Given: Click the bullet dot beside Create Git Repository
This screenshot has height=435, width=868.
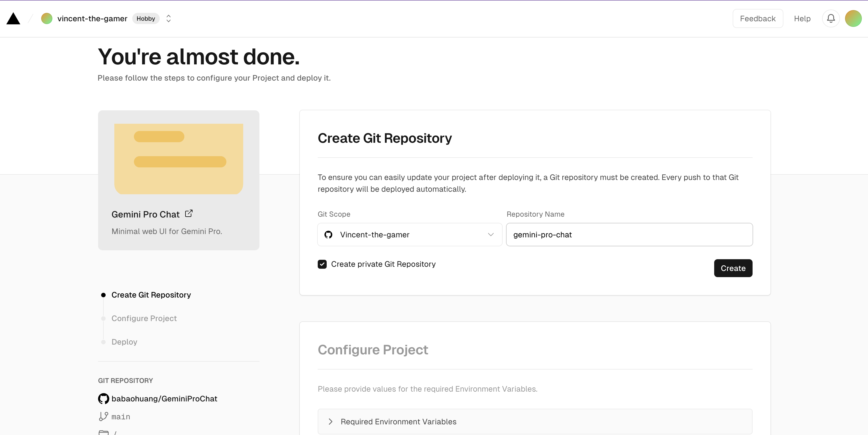Looking at the screenshot, I should [x=103, y=295].
